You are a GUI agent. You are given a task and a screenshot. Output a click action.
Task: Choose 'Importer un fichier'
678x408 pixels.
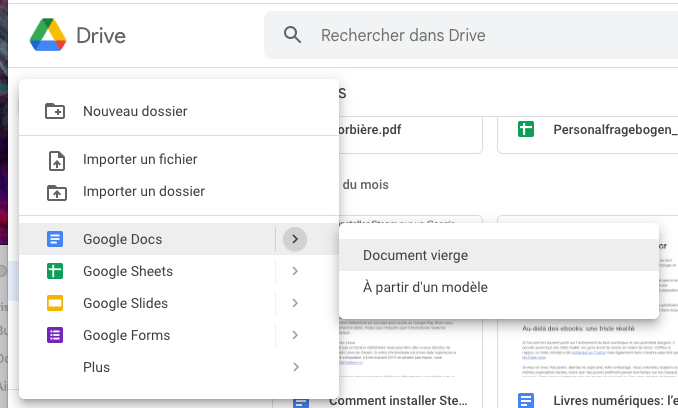coord(179,159)
